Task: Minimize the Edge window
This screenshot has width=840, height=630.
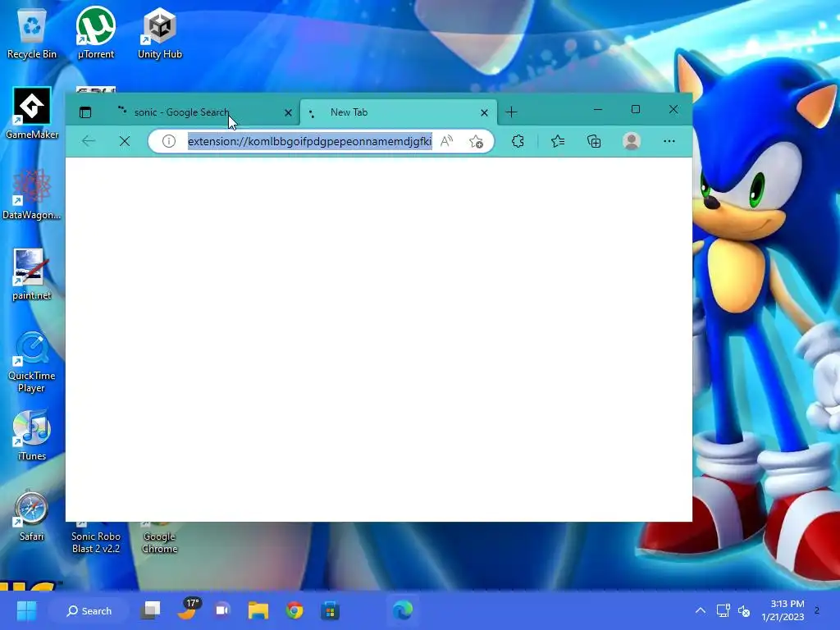Action: click(598, 109)
